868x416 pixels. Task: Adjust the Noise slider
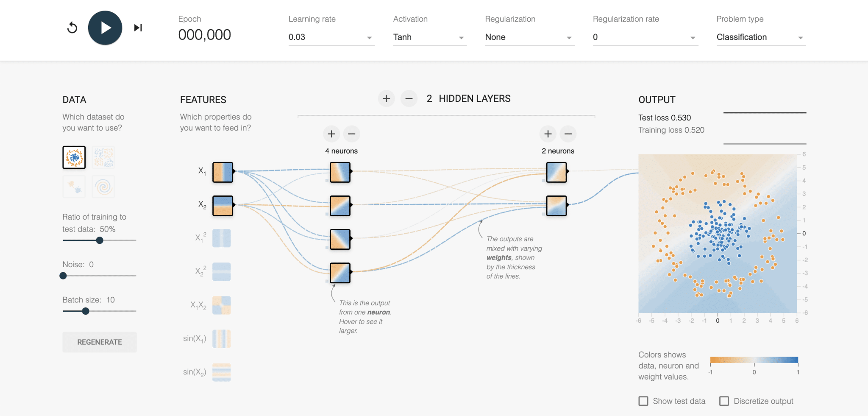[x=63, y=276]
